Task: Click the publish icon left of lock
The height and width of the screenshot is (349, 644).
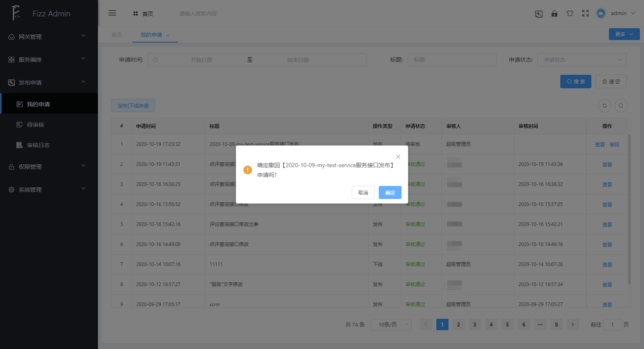Action: pyautogui.click(x=539, y=14)
